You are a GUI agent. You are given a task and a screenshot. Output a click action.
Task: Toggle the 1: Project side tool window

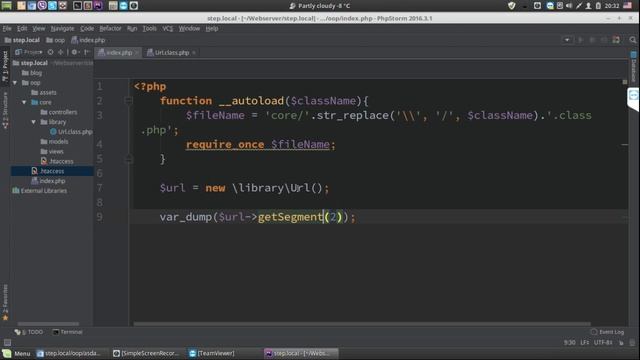coord(5,65)
